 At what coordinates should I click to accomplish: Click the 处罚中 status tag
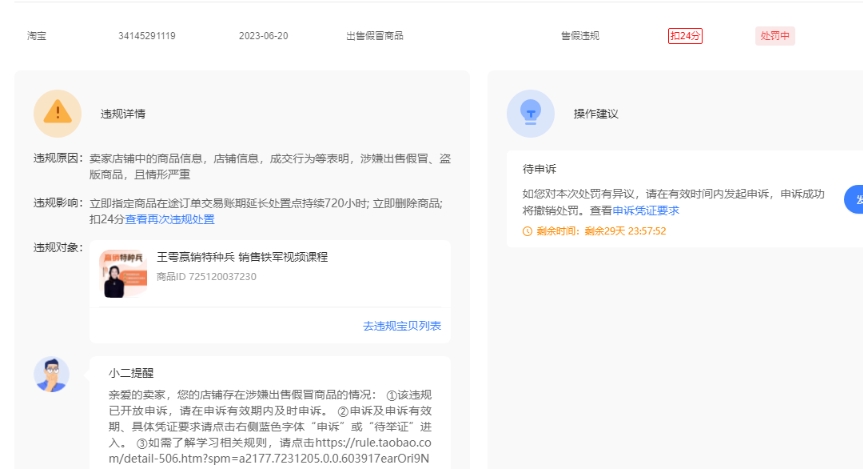(775, 36)
